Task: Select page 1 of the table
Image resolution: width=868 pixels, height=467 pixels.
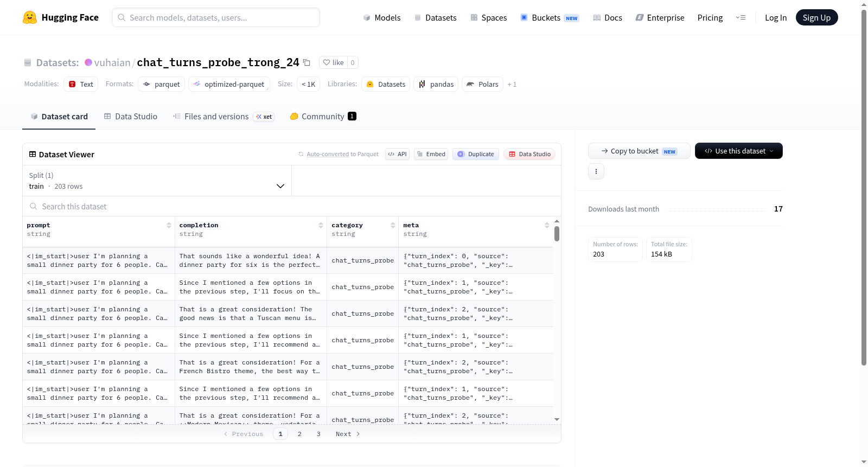Action: coord(280,434)
